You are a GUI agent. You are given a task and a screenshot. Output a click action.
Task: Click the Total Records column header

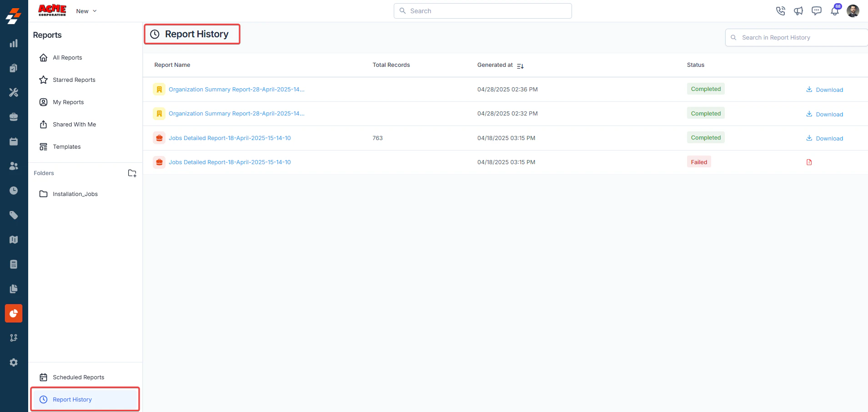(x=391, y=65)
